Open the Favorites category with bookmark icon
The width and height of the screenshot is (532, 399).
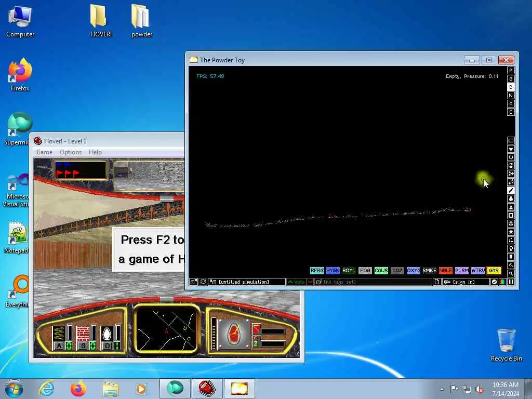pos(511,257)
